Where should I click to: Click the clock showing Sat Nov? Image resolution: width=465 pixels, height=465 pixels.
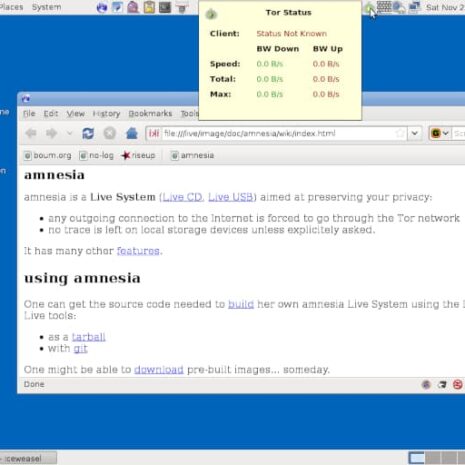tap(445, 7)
